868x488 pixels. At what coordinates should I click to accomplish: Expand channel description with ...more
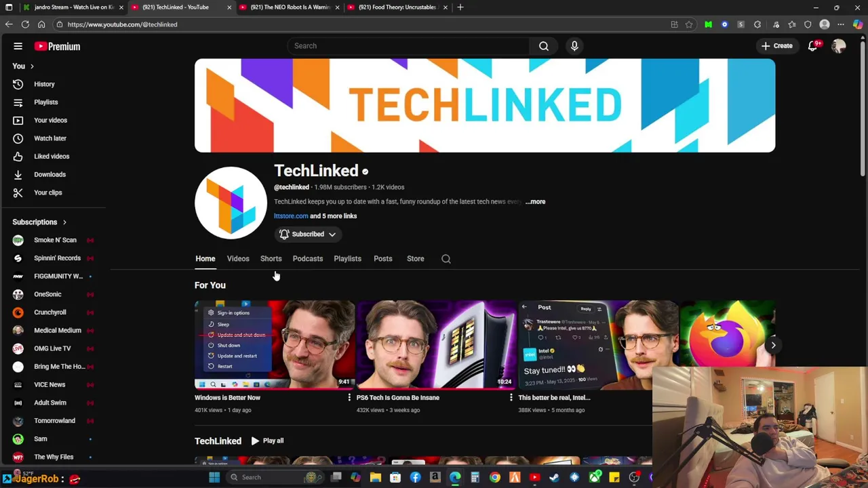[x=535, y=202]
